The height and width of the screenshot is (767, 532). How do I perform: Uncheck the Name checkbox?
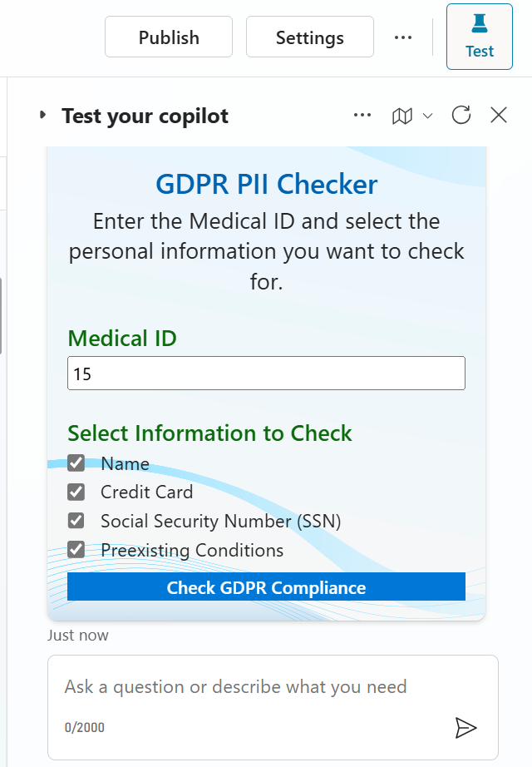click(x=76, y=463)
